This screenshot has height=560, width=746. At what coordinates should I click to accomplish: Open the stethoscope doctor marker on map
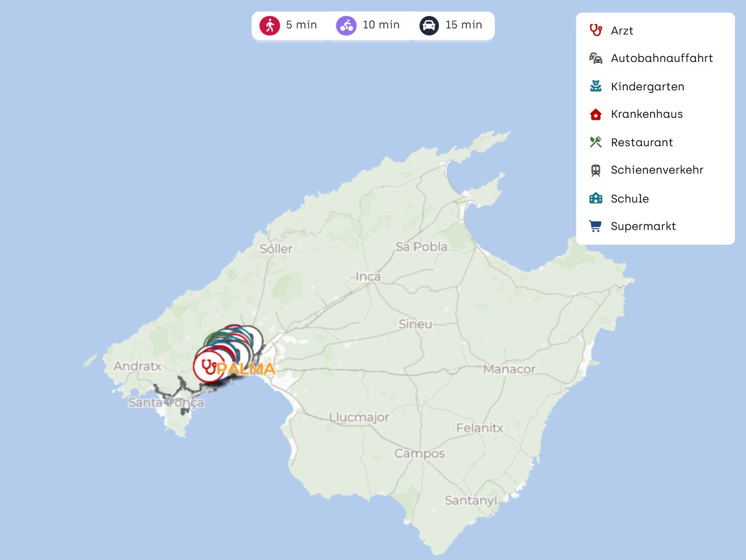tap(208, 366)
